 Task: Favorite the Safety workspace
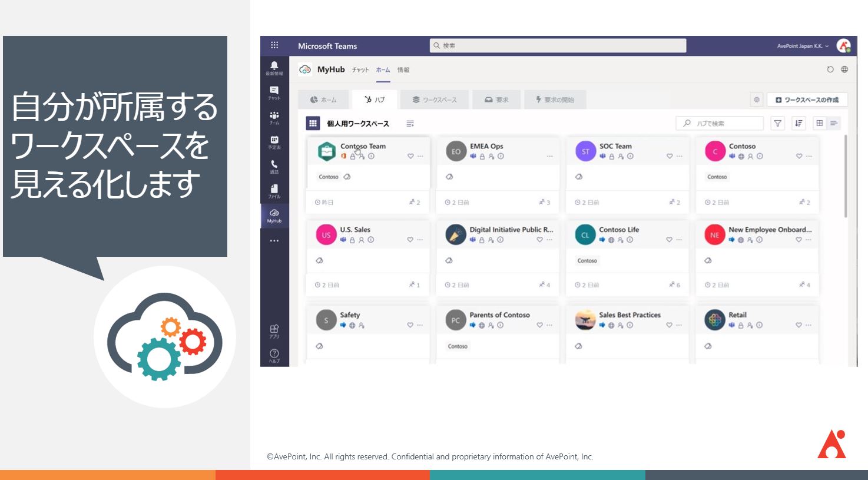[410, 325]
